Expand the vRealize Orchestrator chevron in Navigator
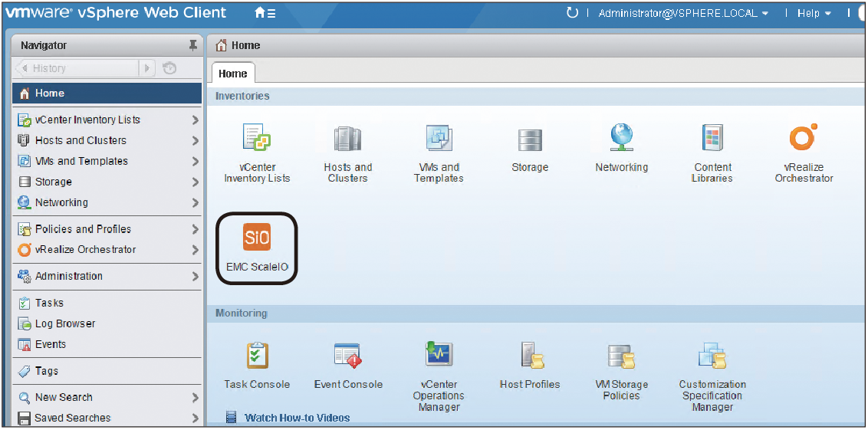 click(195, 250)
